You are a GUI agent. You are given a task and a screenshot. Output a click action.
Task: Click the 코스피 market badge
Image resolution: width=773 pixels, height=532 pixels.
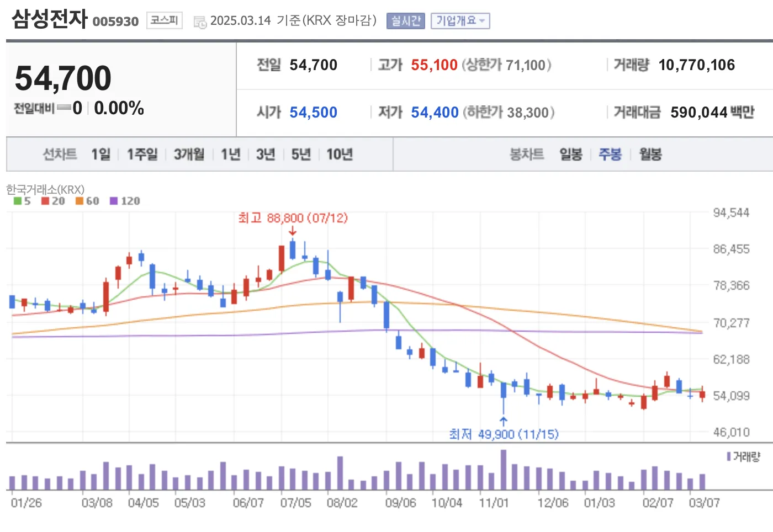point(164,20)
